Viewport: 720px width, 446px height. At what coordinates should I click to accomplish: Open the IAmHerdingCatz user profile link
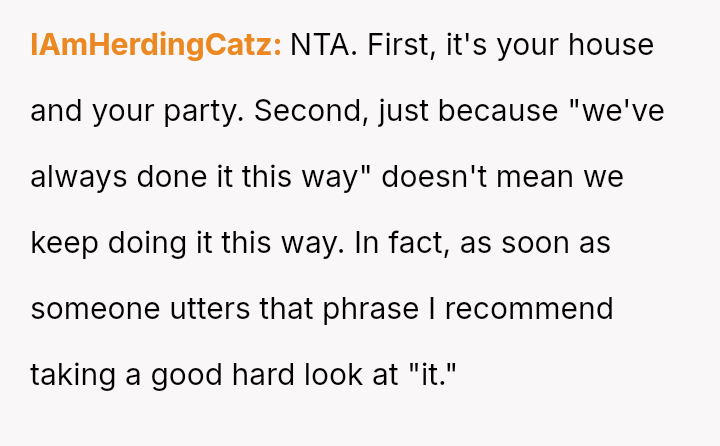point(156,46)
